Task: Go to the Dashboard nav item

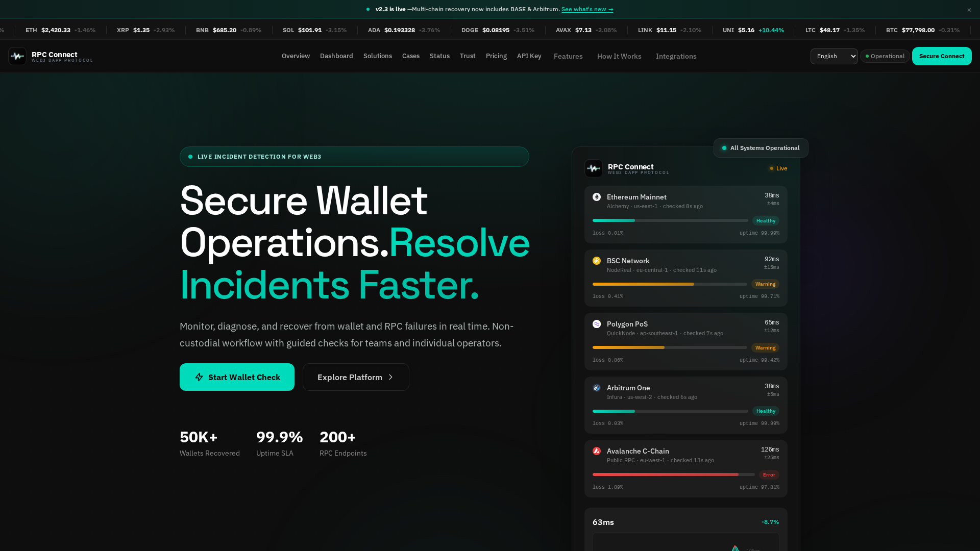Action: [336, 56]
